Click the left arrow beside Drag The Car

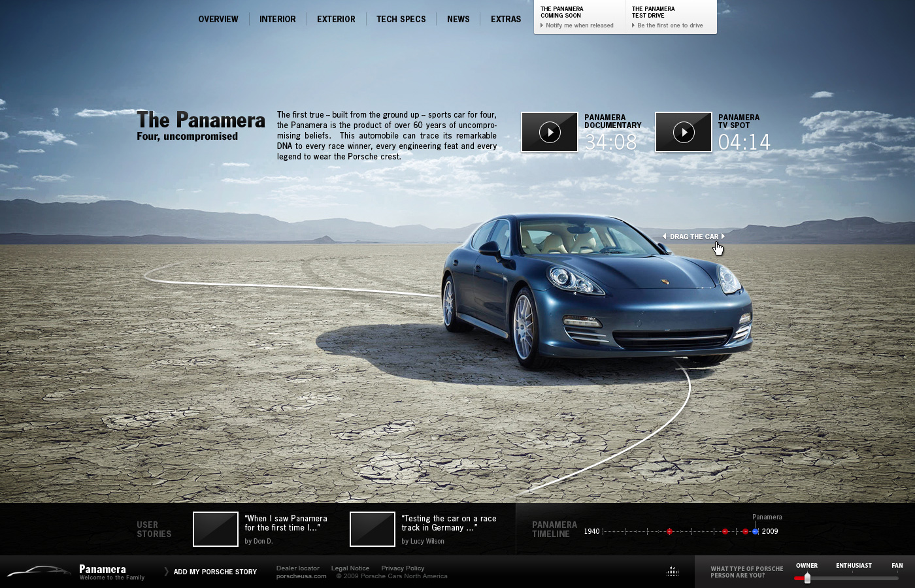(x=665, y=237)
